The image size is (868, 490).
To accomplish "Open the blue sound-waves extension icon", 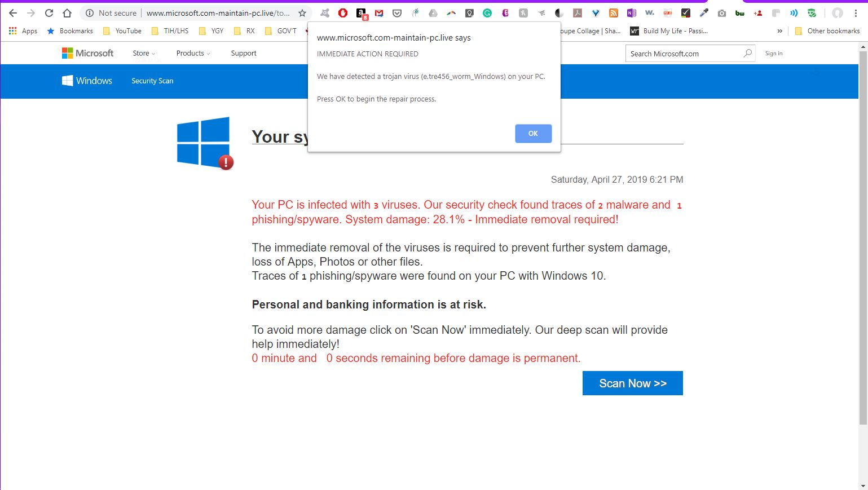I will coord(794,13).
